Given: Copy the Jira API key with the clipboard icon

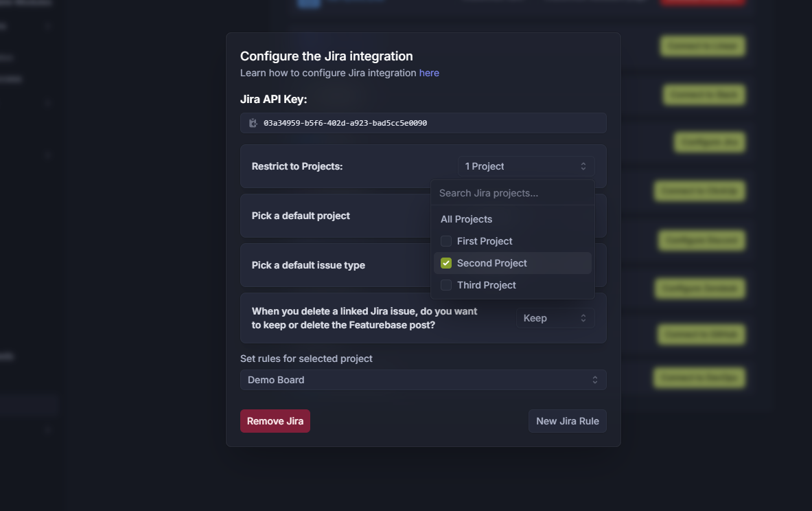Looking at the screenshot, I should click(253, 123).
